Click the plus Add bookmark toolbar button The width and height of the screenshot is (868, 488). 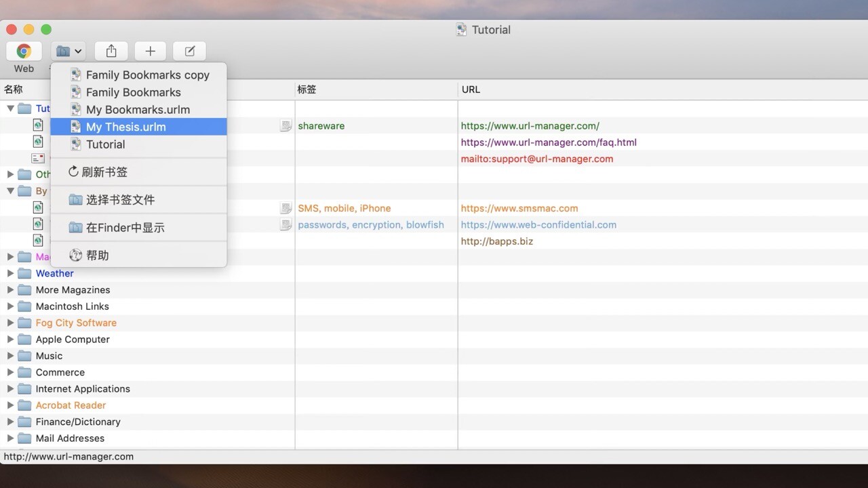(151, 51)
